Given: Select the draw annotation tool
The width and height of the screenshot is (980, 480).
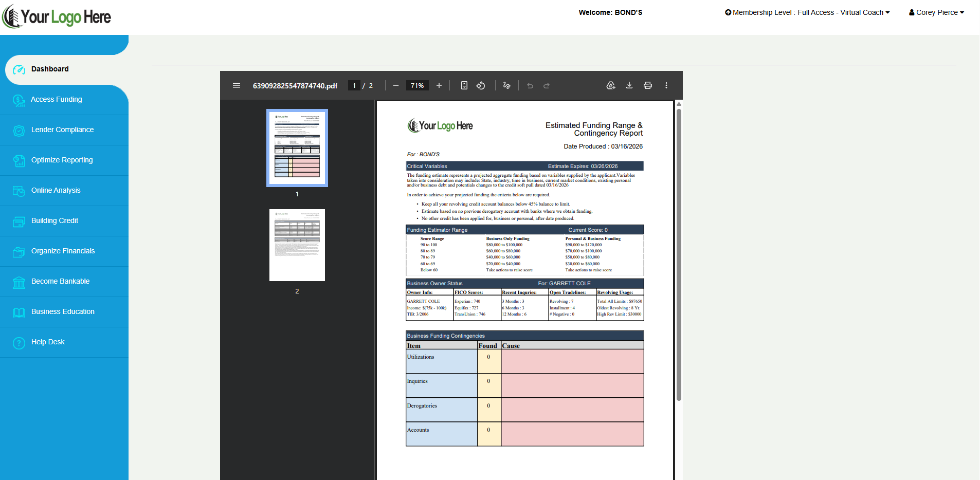Looking at the screenshot, I should click(x=507, y=85).
